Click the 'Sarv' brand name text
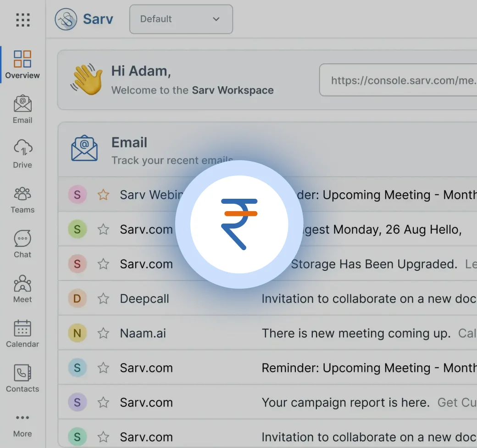Image resolution: width=477 pixels, height=448 pixels. pyautogui.click(x=98, y=19)
